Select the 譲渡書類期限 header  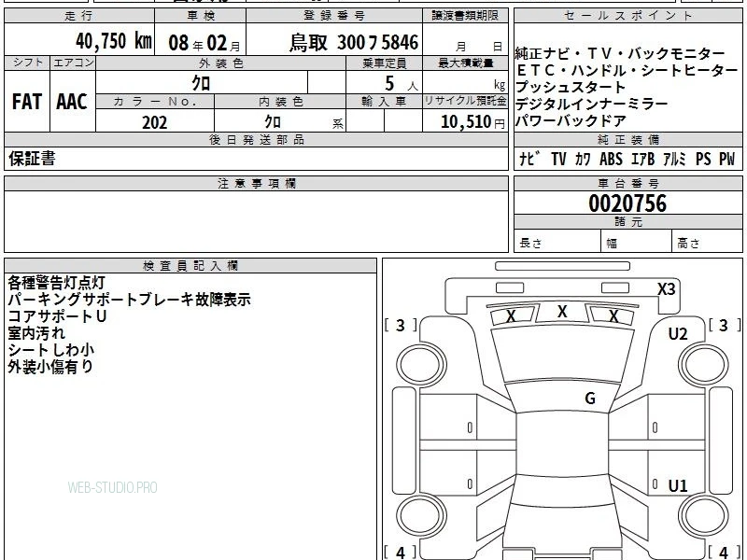[x=465, y=16]
